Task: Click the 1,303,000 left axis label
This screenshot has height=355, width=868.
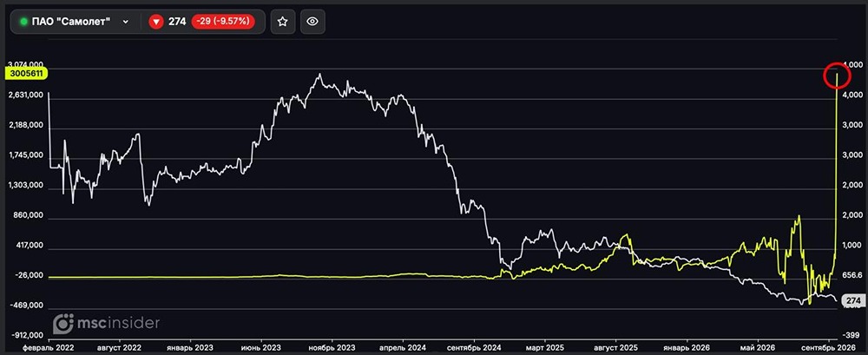Action: click(x=27, y=186)
